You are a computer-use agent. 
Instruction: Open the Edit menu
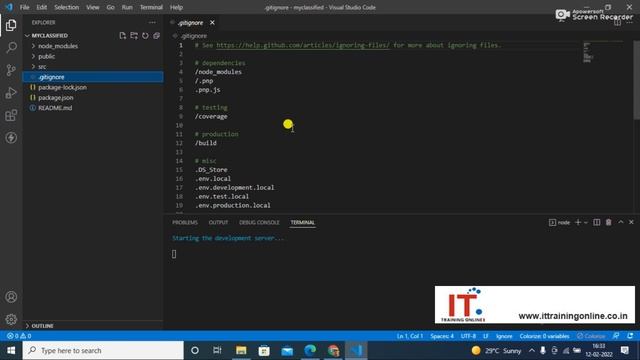[42, 7]
